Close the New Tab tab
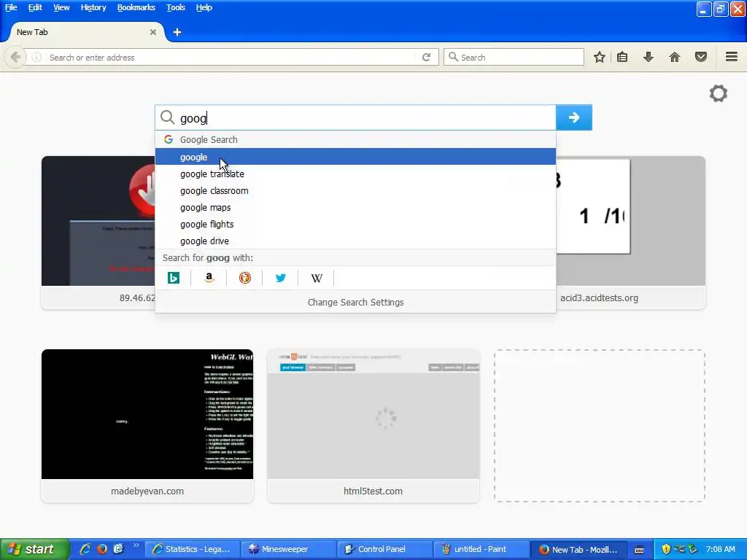 [x=153, y=32]
